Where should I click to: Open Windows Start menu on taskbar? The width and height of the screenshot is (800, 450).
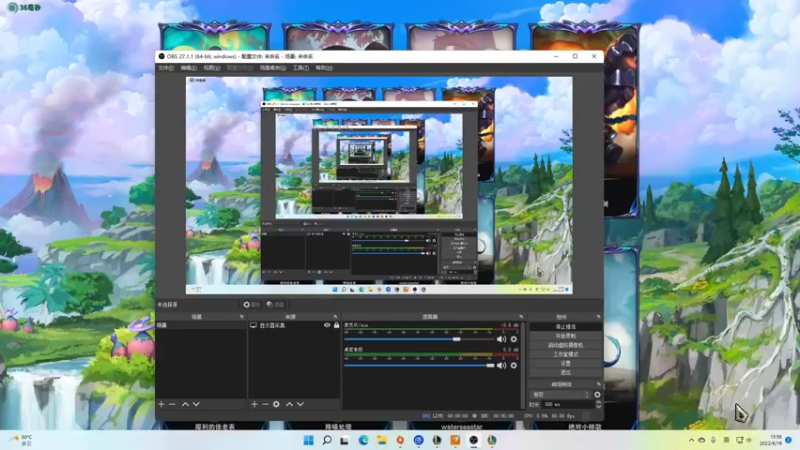pos(309,440)
